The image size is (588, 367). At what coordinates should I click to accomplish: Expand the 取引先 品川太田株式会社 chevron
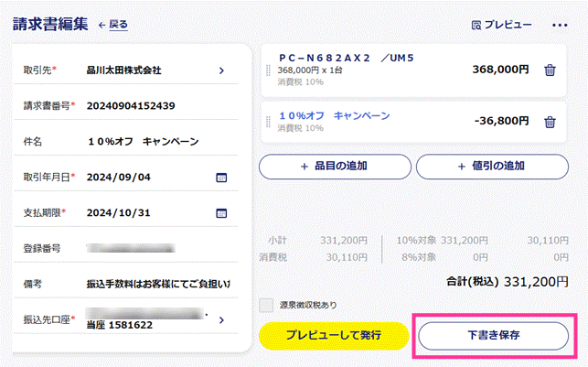tap(221, 70)
